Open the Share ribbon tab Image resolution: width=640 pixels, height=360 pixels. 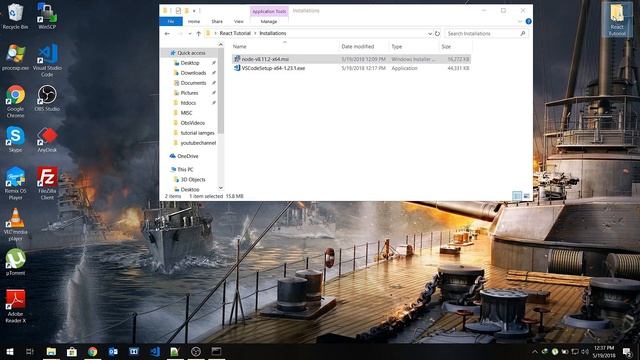click(217, 21)
